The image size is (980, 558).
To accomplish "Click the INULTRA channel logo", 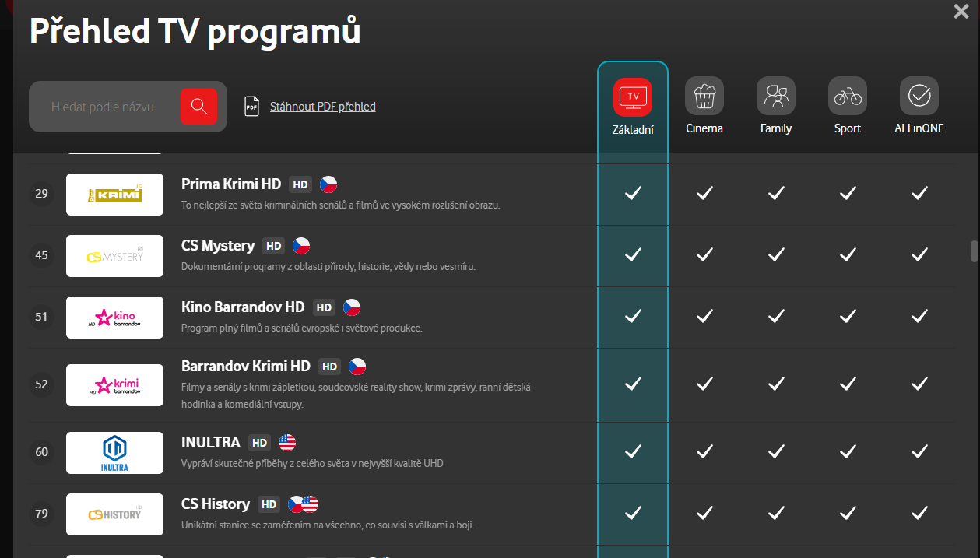I will click(x=114, y=453).
